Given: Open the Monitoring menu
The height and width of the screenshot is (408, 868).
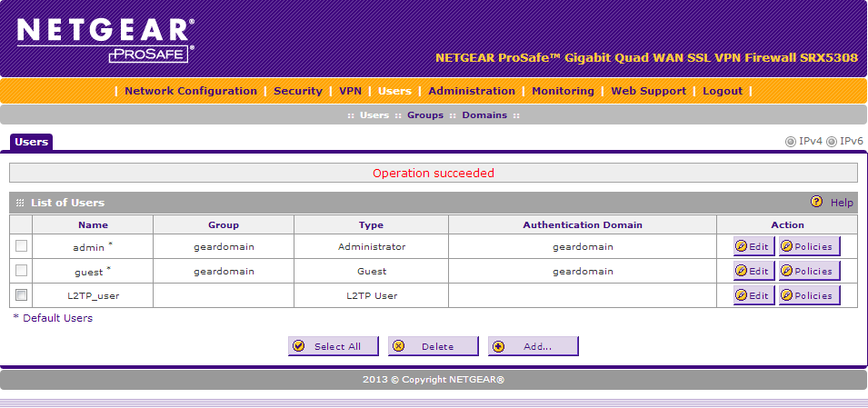Looking at the screenshot, I should [563, 91].
